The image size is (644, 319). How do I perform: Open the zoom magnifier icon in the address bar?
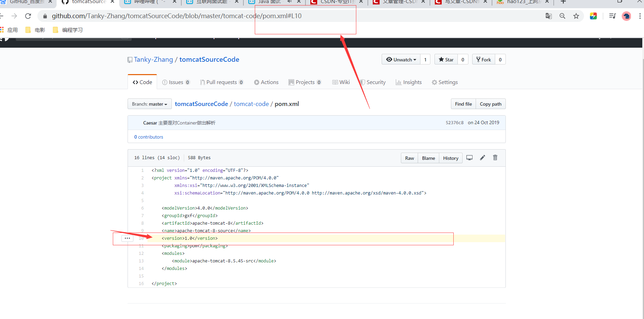tap(562, 16)
